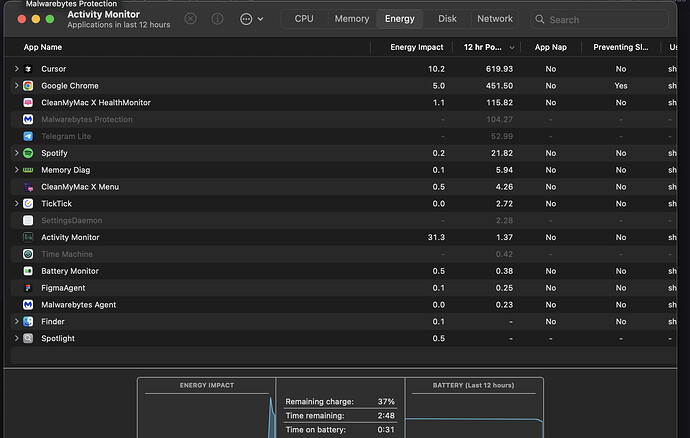This screenshot has height=438, width=690.
Task: Click 31.3 energy impact of Activity Monitor
Action: (x=436, y=237)
